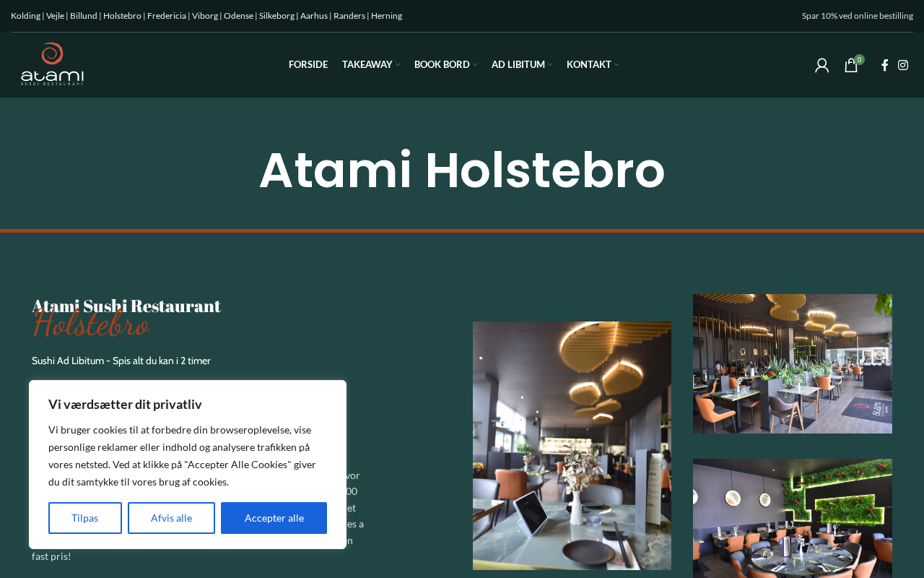Open the Ad Libitum menu item
924x578 pixels.
click(518, 65)
